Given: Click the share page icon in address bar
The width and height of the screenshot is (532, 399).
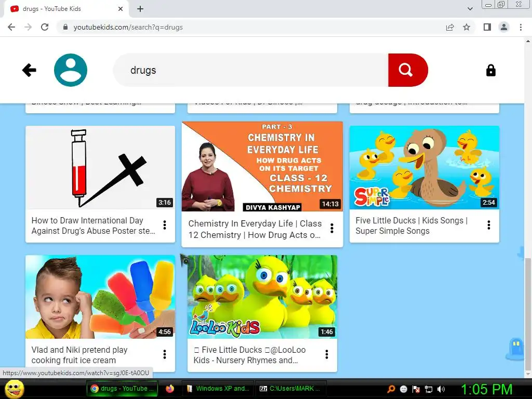Looking at the screenshot, I should coord(450,27).
